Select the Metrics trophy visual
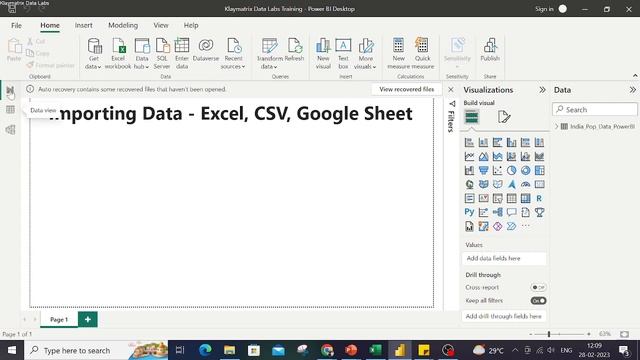Screen dimensions: 640x360 [x=539, y=212]
